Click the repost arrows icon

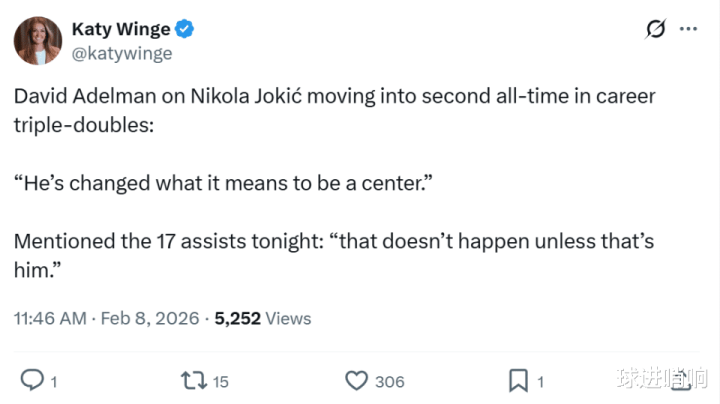(x=192, y=380)
